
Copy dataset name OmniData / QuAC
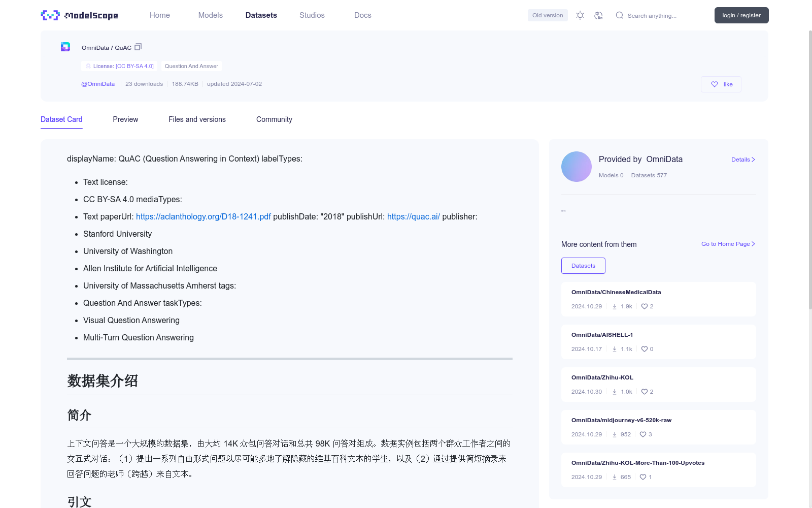pos(138,47)
